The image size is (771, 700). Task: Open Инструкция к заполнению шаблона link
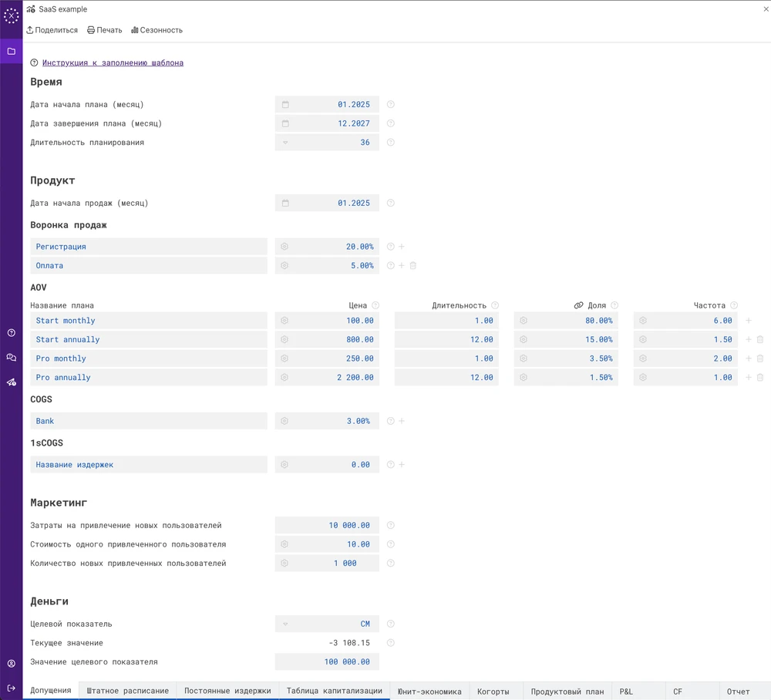coord(113,62)
